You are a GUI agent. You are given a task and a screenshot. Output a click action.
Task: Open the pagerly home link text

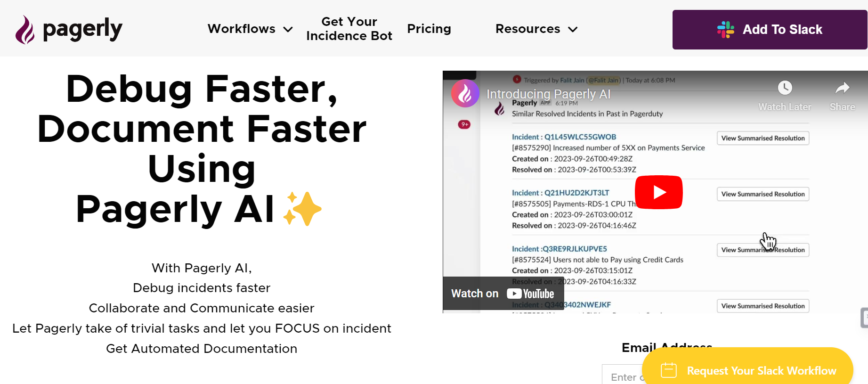point(82,30)
